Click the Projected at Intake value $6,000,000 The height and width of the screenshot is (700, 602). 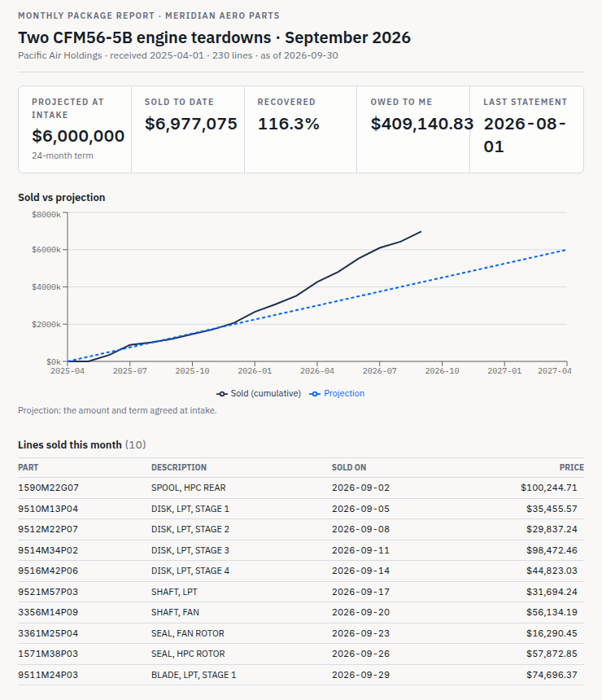pos(78,136)
